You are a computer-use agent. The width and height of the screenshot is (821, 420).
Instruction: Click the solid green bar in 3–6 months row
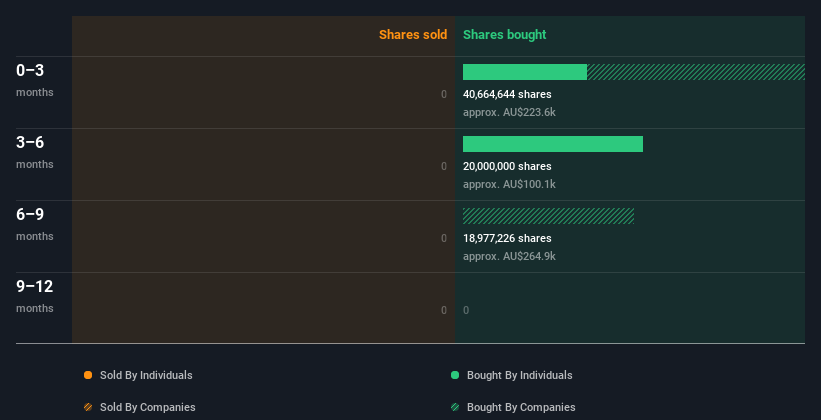[x=553, y=144]
